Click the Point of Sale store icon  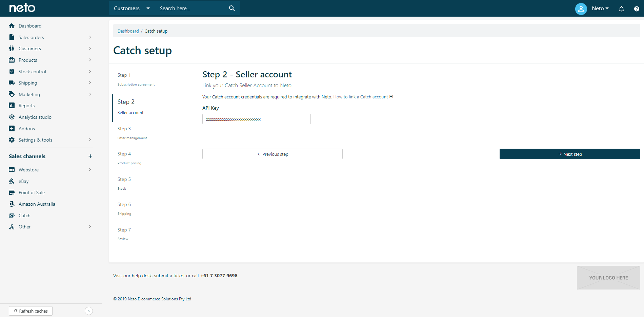click(x=12, y=192)
